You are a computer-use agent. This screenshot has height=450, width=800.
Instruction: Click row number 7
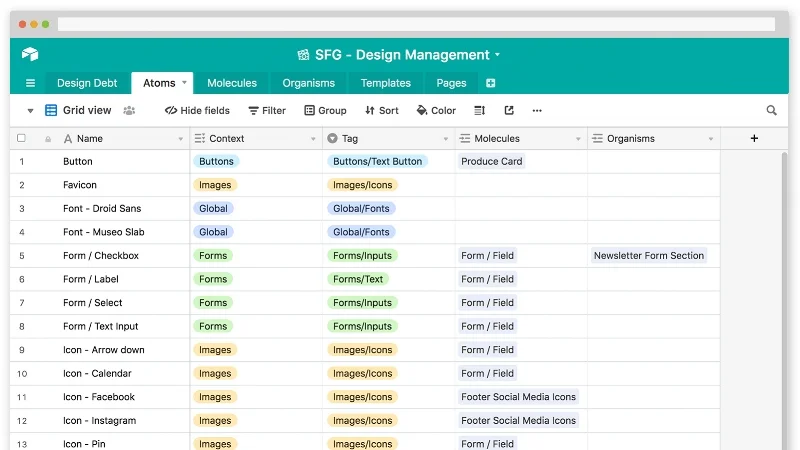21,303
